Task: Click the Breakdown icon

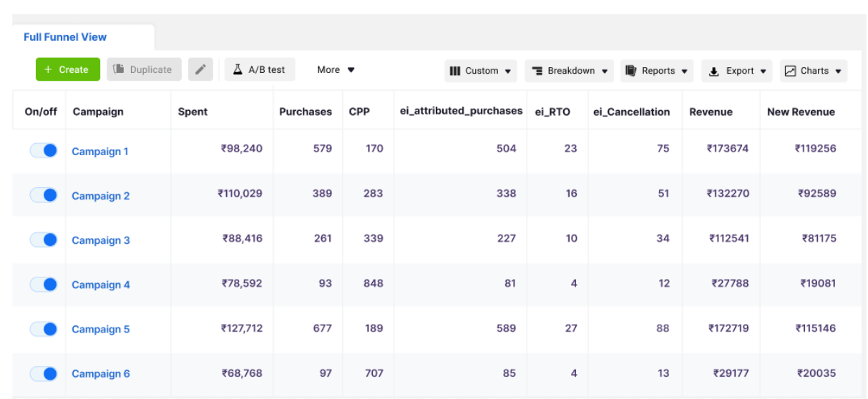Action: click(537, 71)
